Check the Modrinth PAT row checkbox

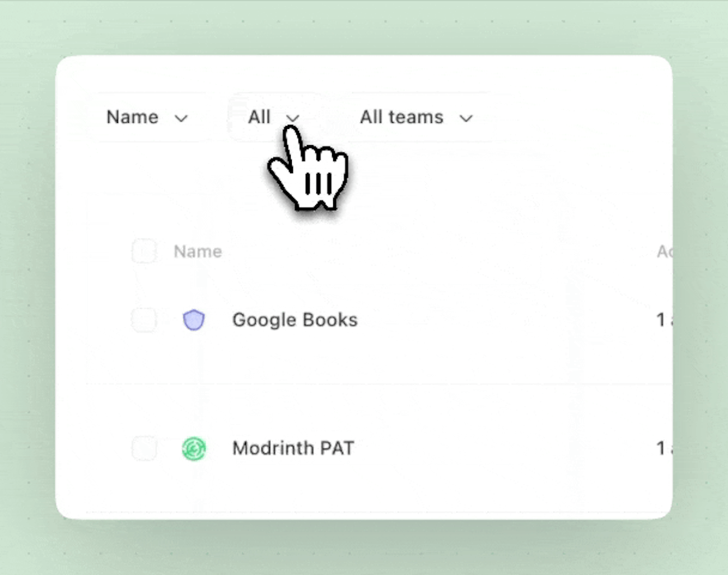point(144,448)
